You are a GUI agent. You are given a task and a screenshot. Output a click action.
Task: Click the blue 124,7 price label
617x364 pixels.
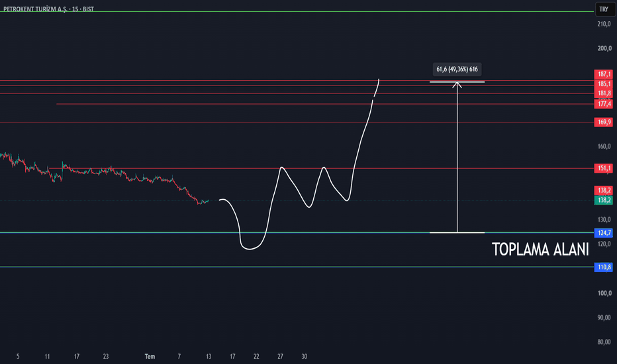604,233
